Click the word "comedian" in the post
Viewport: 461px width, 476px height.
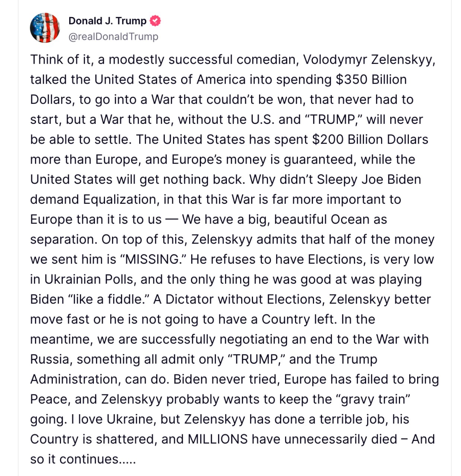(267, 59)
